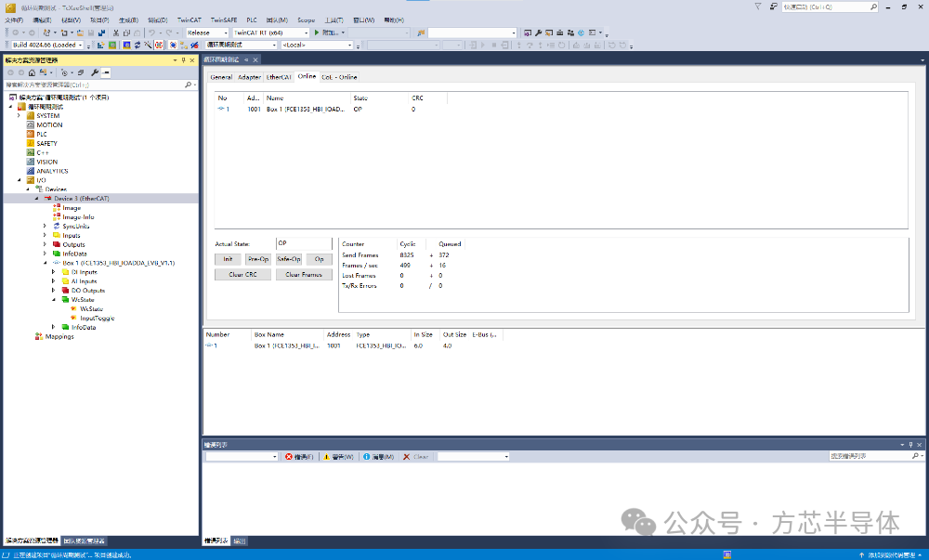Select the SAFETY node in tree
Image resolution: width=929 pixels, height=560 pixels.
click(46, 144)
